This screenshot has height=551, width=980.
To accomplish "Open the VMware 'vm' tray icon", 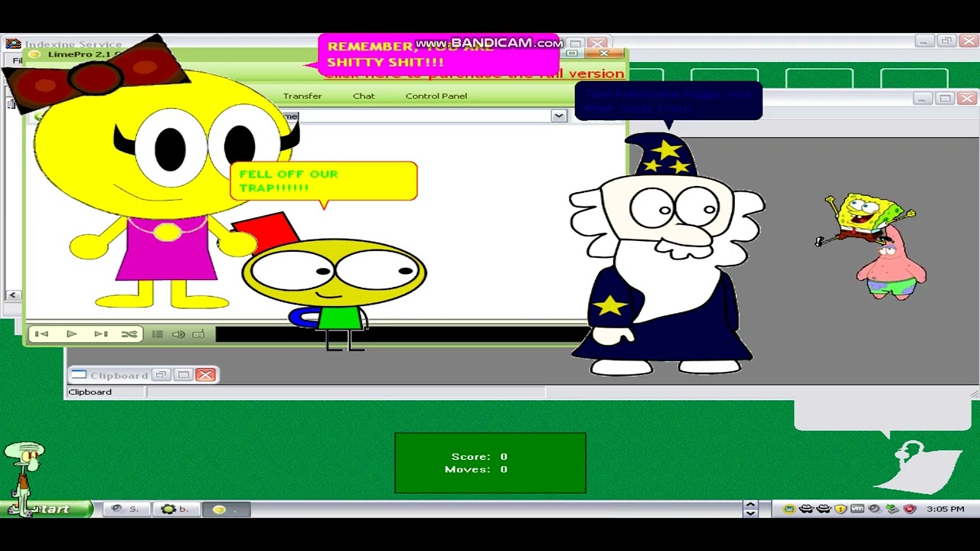I will (857, 509).
